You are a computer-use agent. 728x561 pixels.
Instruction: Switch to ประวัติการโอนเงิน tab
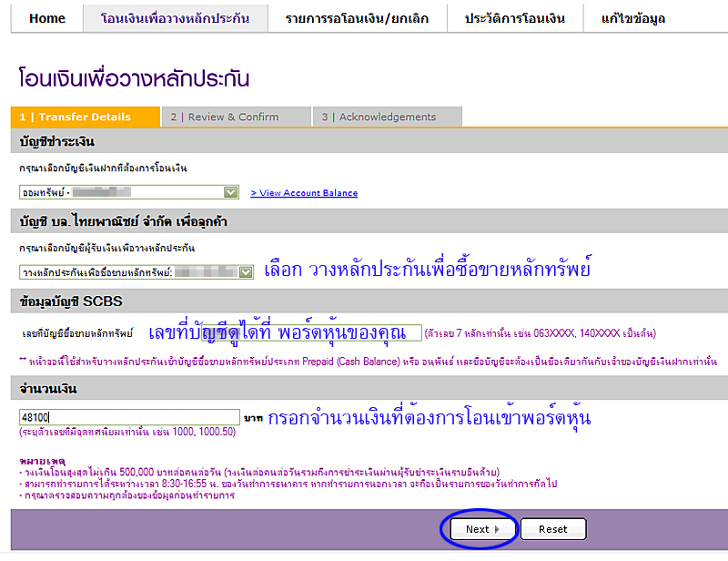pos(515,18)
